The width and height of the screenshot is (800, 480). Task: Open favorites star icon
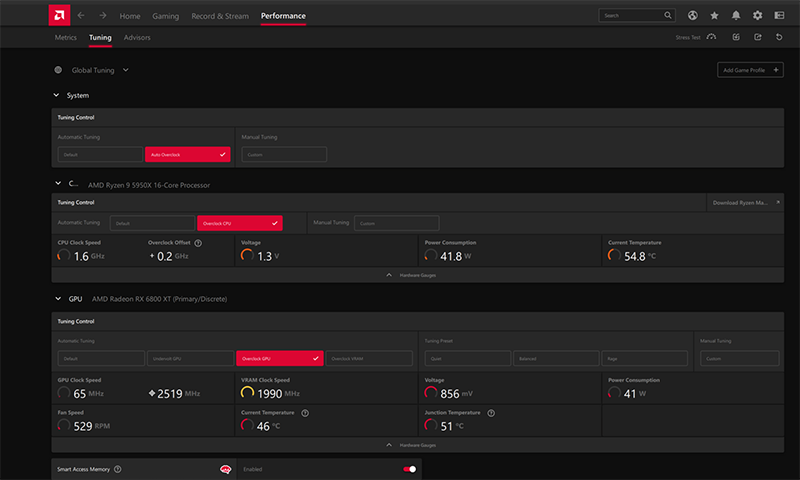[714, 15]
